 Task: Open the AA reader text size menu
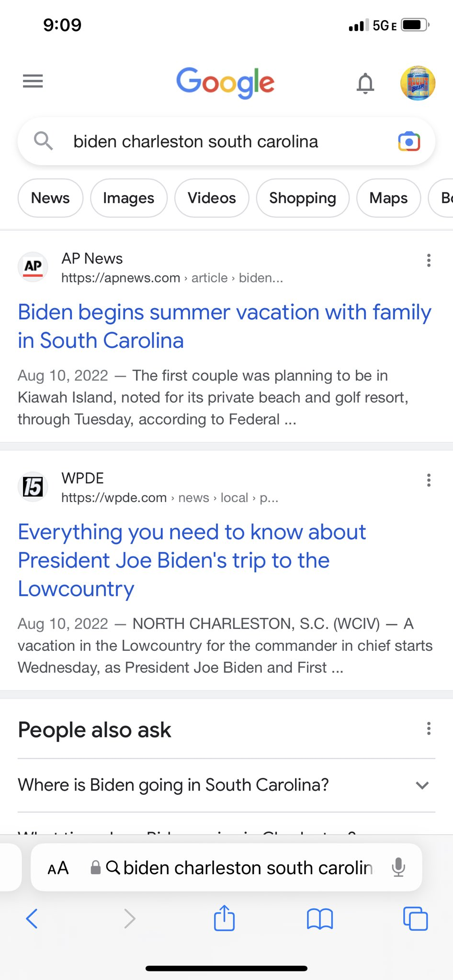click(x=58, y=868)
